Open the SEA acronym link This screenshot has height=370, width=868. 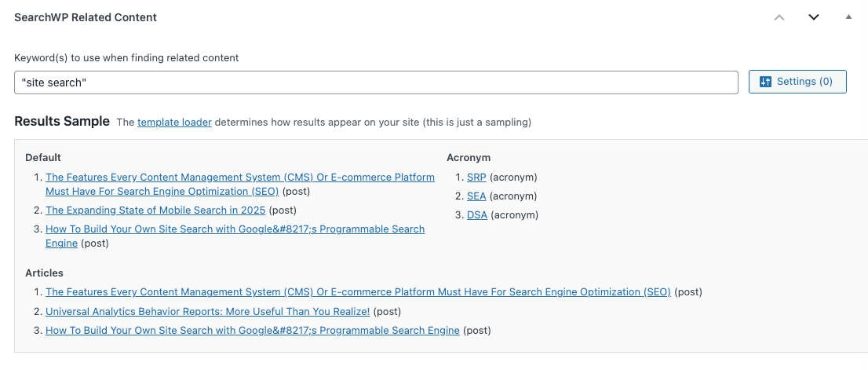476,196
